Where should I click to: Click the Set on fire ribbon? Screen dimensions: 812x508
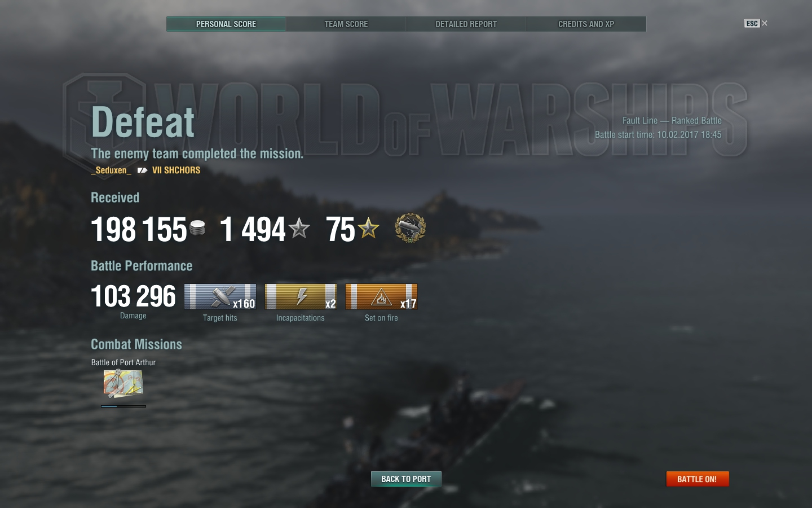click(382, 297)
